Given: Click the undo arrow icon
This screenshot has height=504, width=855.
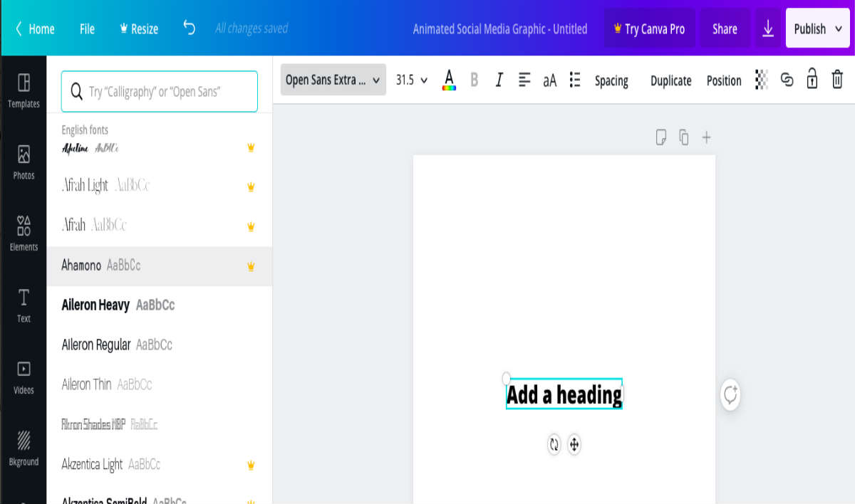Looking at the screenshot, I should [x=189, y=28].
